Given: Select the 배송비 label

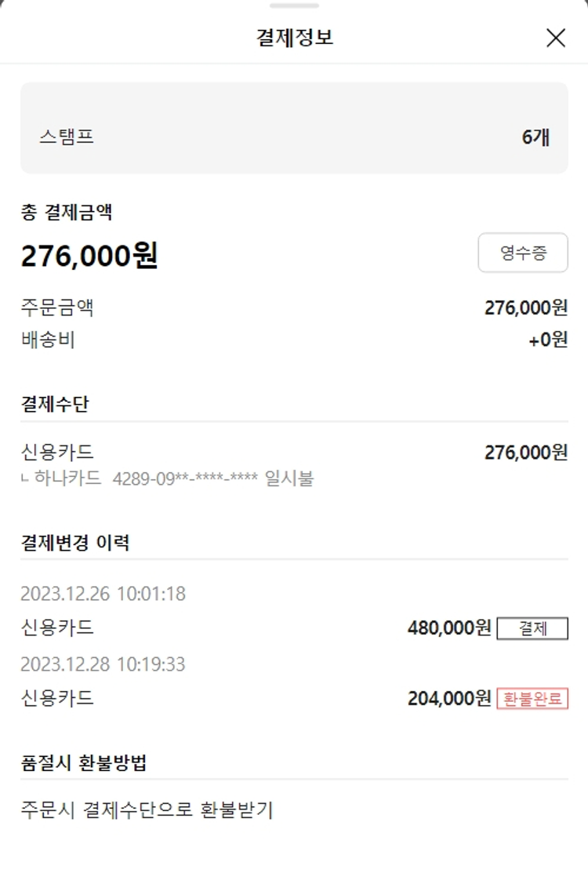Looking at the screenshot, I should click(x=48, y=340).
